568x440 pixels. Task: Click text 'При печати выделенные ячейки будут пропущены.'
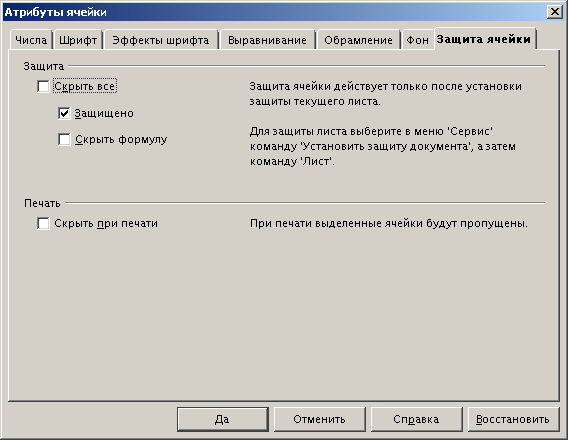coord(389,223)
